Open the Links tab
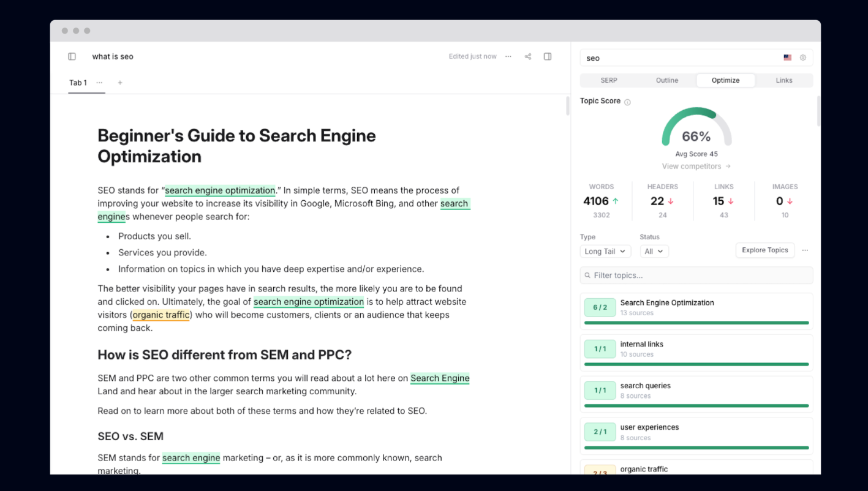Viewport: 868px width, 491px height. (784, 80)
